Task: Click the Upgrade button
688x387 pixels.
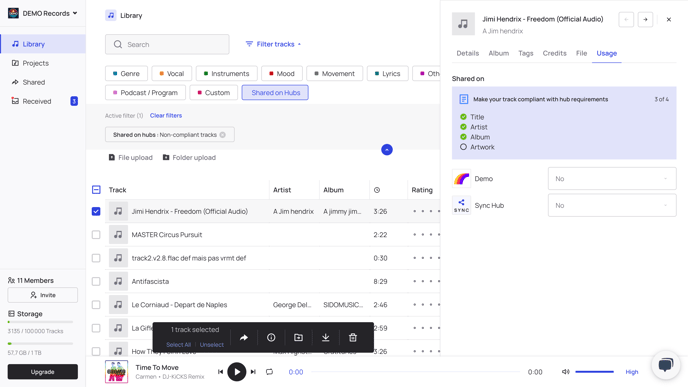Action: (x=43, y=372)
